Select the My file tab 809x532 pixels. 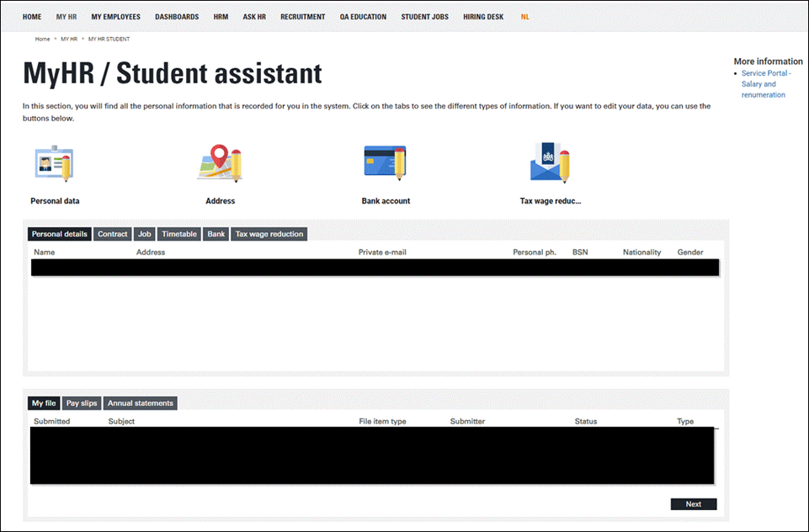(x=44, y=403)
